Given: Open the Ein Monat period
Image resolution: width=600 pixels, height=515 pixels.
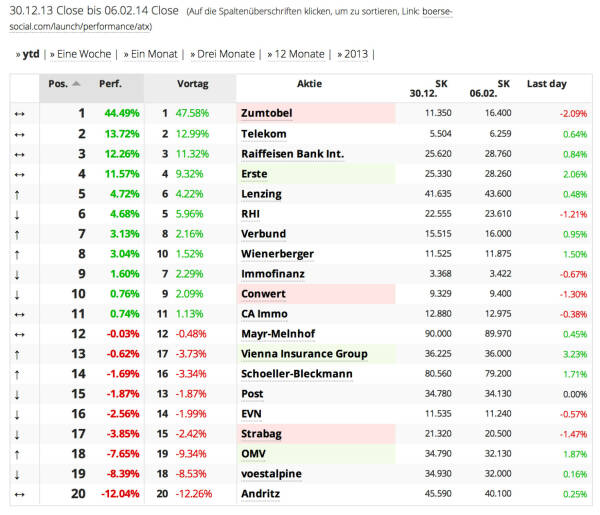Looking at the screenshot, I should point(152,54).
